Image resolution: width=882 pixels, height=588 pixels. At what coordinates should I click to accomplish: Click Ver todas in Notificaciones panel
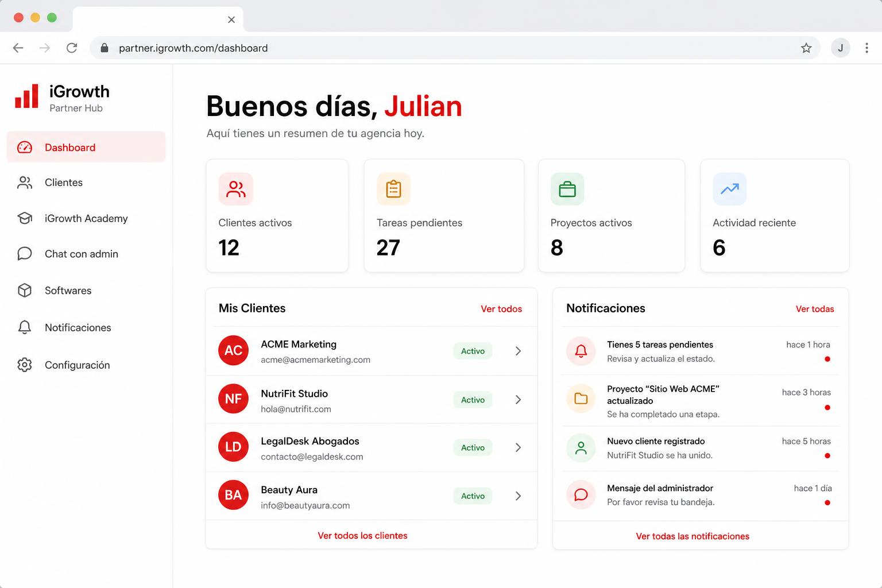pos(815,309)
